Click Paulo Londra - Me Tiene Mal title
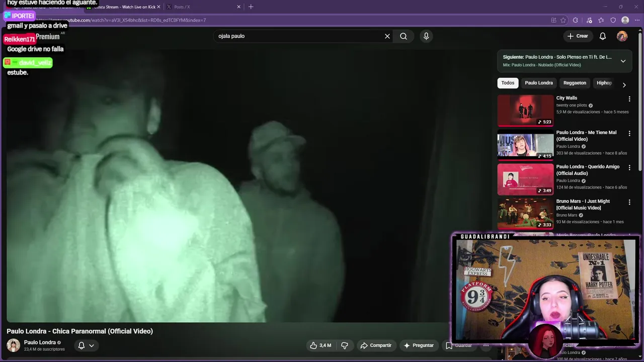This screenshot has height=362, width=644. [586, 136]
